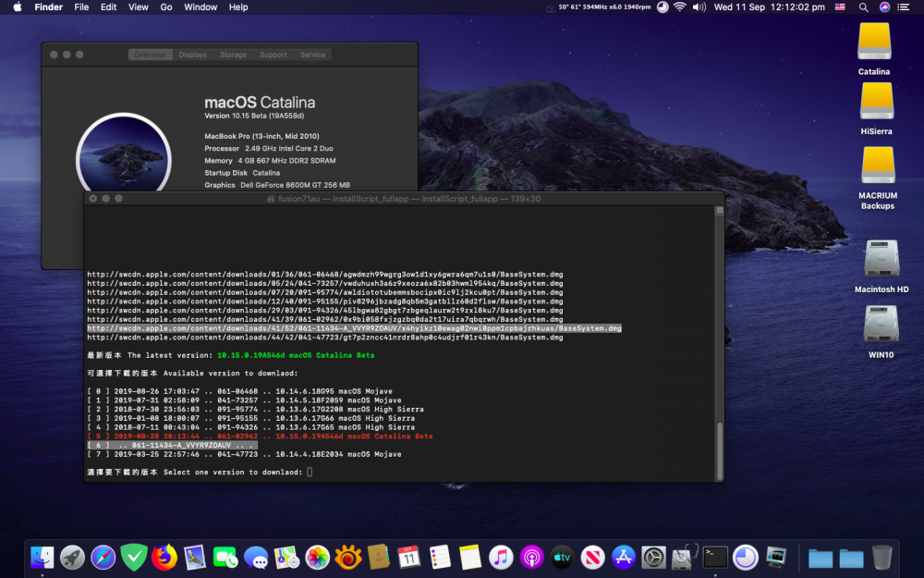Open Podcasts purple icon in Dock
Image resolution: width=924 pixels, height=578 pixels.
point(531,557)
